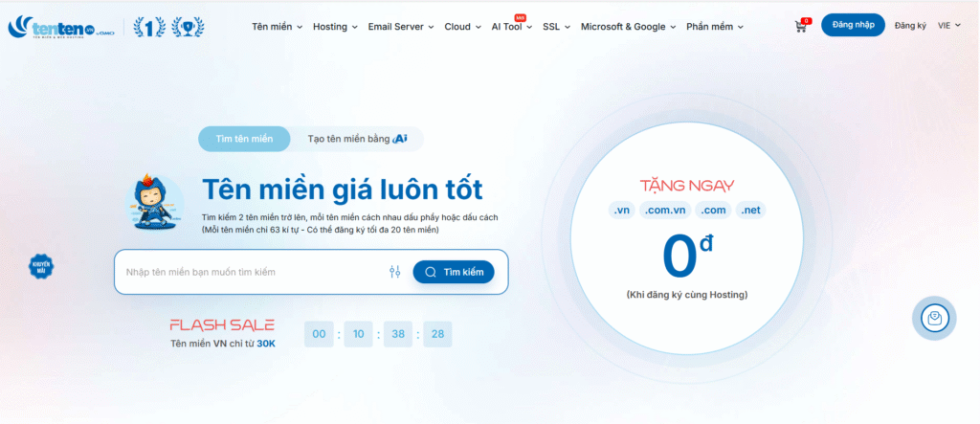Focus the domain name search input field
This screenshot has width=980, height=424.
tap(249, 272)
